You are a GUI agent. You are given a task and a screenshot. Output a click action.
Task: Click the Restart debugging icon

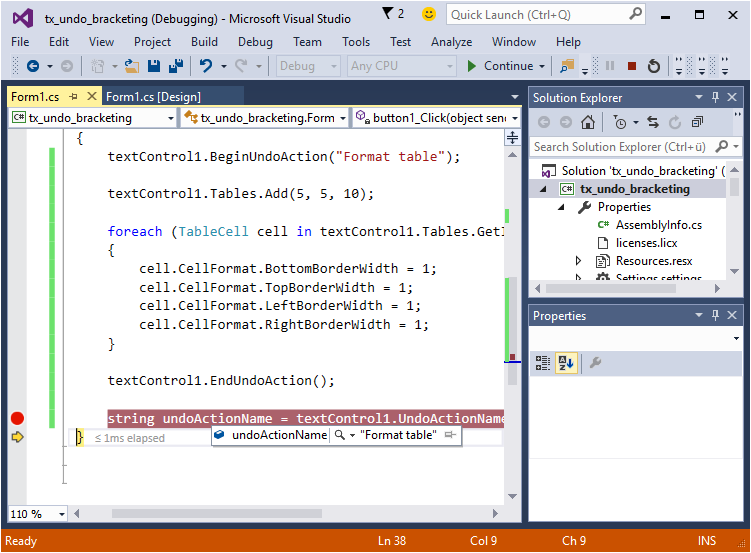(x=654, y=66)
